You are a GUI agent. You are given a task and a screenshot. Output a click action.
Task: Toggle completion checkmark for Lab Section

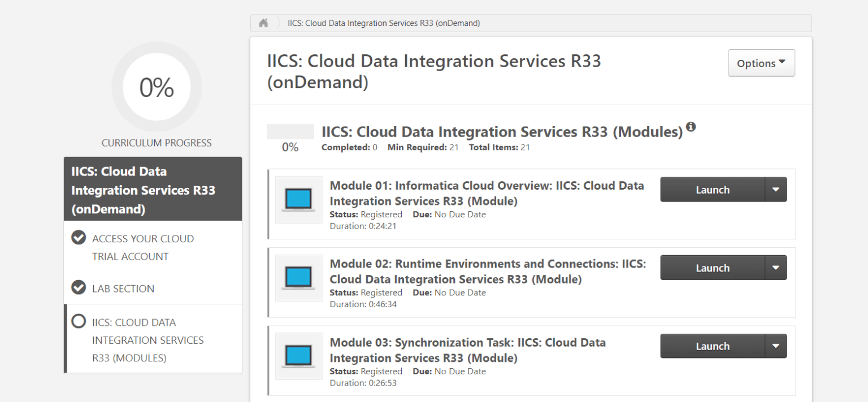pos(78,288)
